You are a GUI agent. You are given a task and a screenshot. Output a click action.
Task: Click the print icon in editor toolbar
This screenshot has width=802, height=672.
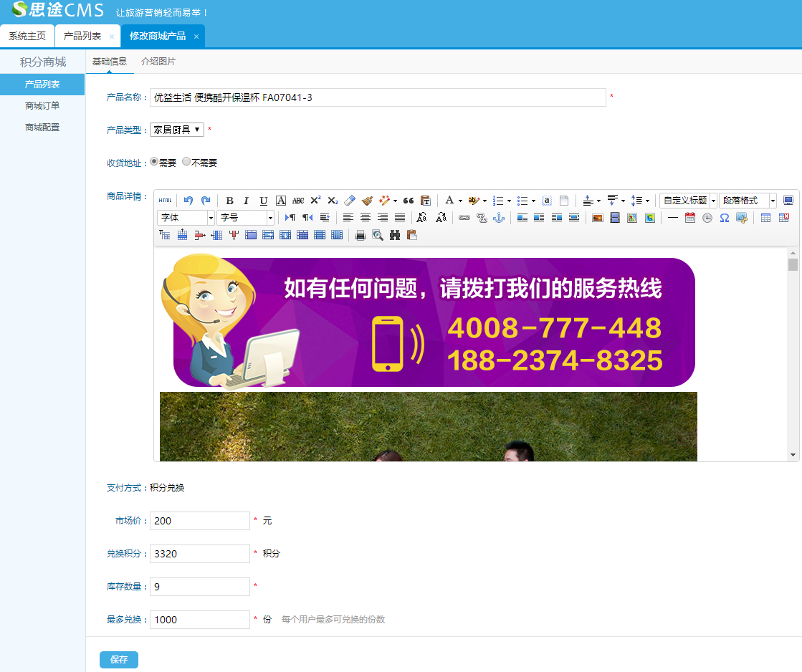pos(361,235)
